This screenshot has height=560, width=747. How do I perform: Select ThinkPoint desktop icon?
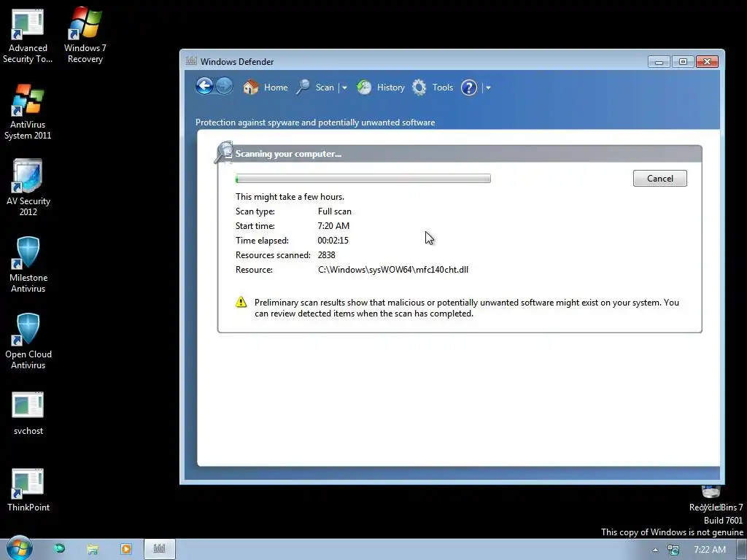click(x=28, y=489)
